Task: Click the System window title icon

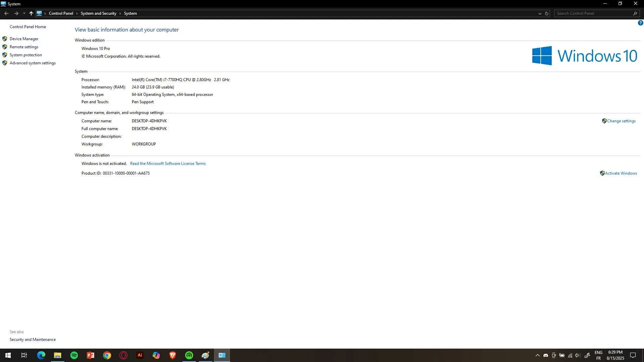Action: click(x=3, y=4)
